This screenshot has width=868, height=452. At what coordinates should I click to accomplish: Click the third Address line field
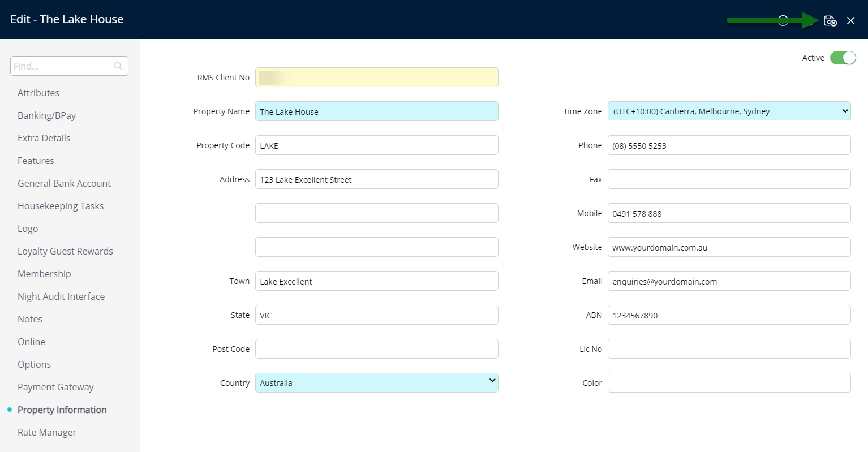(377, 247)
